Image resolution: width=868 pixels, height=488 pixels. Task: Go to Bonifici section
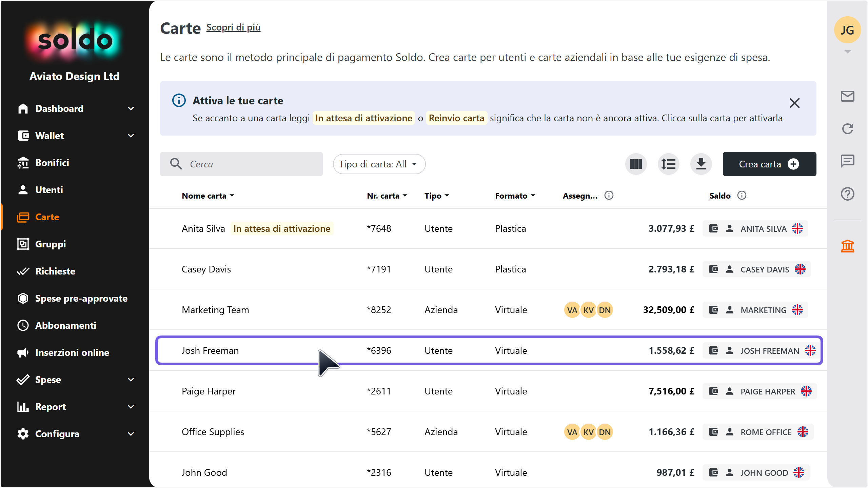(52, 163)
